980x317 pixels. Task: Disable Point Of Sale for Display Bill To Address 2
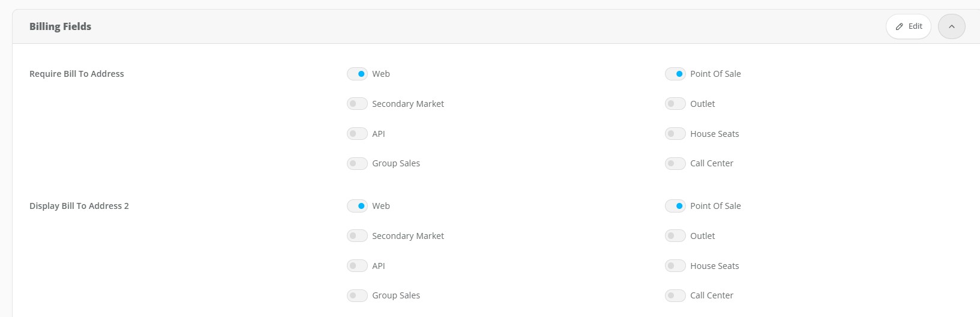(675, 206)
